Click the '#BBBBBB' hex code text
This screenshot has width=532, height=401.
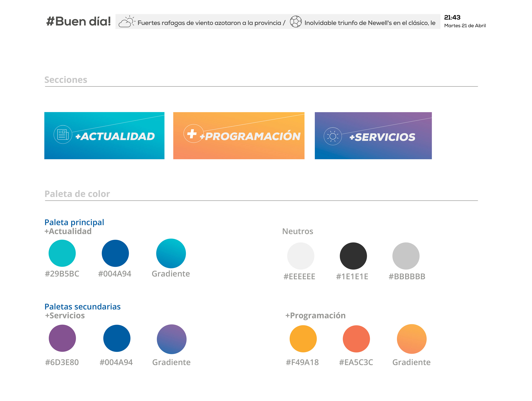(407, 277)
